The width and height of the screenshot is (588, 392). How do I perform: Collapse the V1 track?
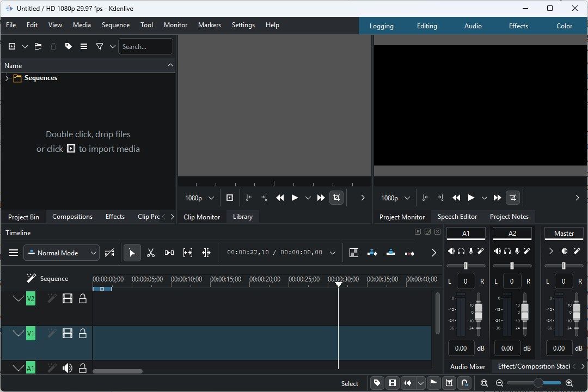tap(17, 333)
